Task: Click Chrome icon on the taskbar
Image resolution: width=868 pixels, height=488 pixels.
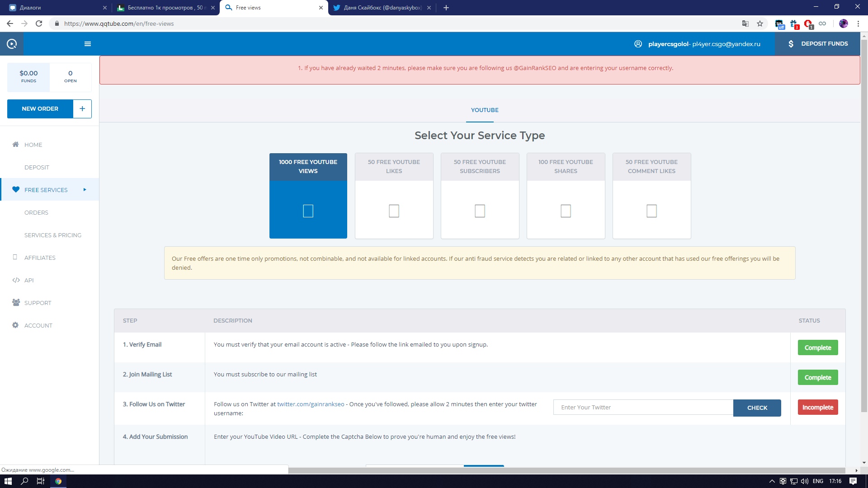Action: coord(58,481)
